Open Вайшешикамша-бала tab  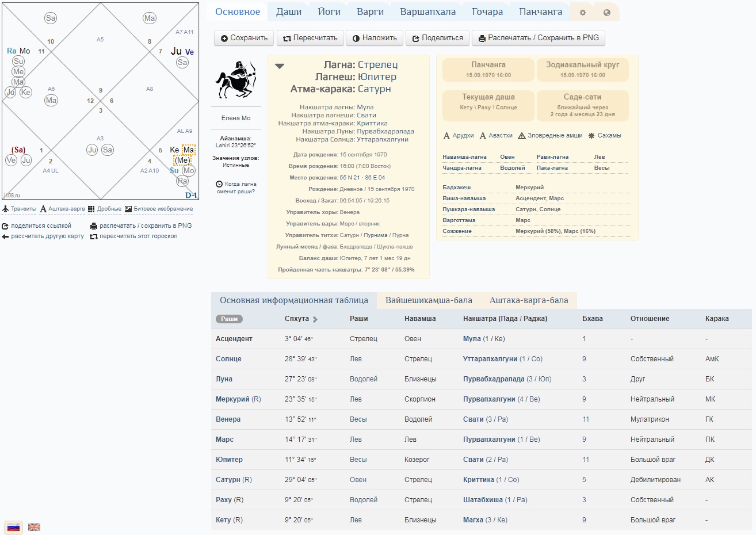[429, 300]
